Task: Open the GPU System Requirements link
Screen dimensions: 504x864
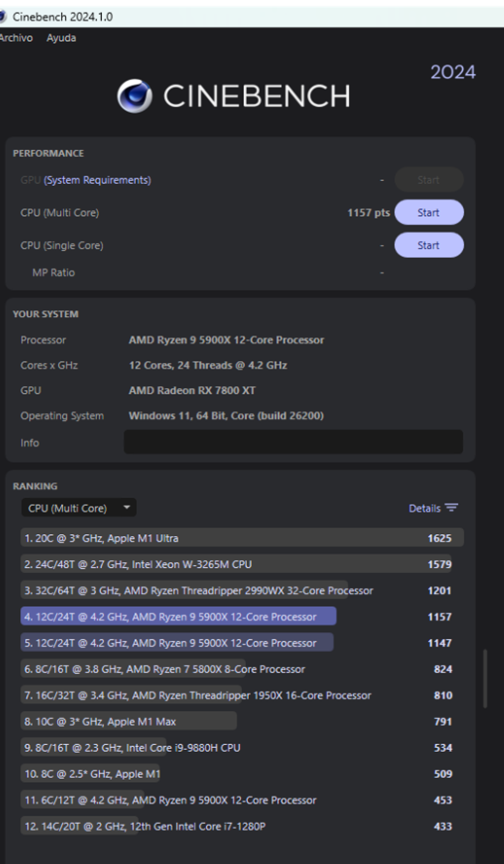Action: click(97, 180)
